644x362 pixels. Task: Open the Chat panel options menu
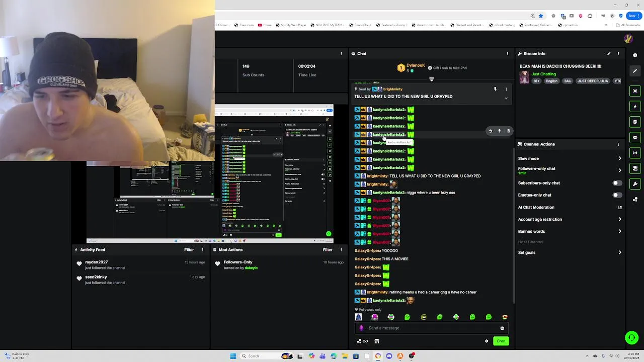[507, 53]
